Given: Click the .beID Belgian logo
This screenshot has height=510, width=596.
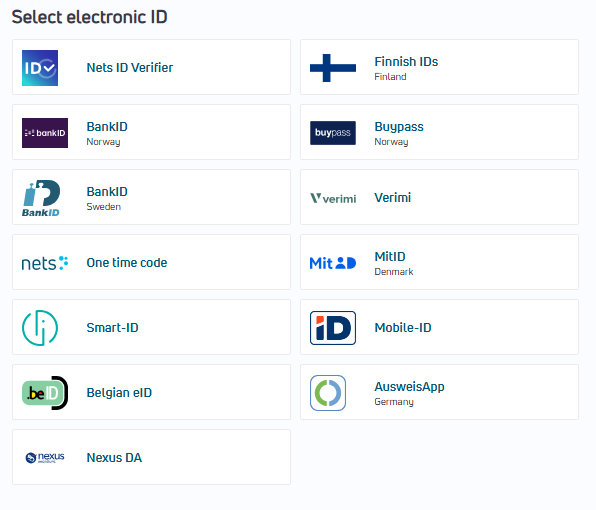Looking at the screenshot, I should point(45,393).
